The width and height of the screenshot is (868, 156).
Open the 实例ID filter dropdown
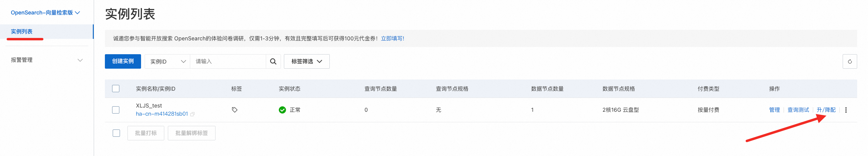(x=168, y=61)
